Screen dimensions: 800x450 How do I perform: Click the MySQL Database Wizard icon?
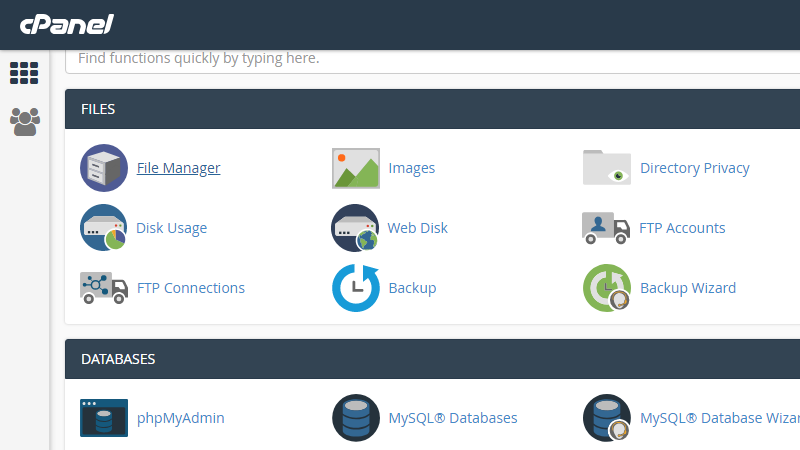pyautogui.click(x=607, y=418)
